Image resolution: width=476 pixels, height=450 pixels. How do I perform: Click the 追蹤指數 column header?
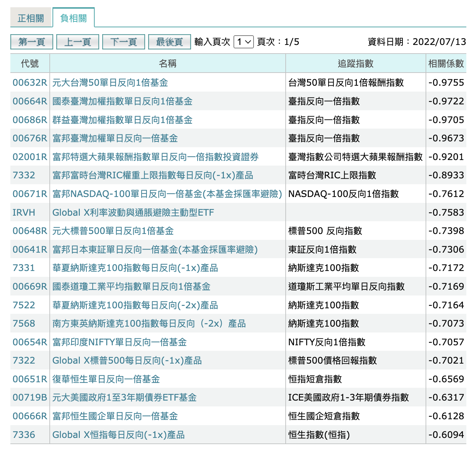[356, 63]
